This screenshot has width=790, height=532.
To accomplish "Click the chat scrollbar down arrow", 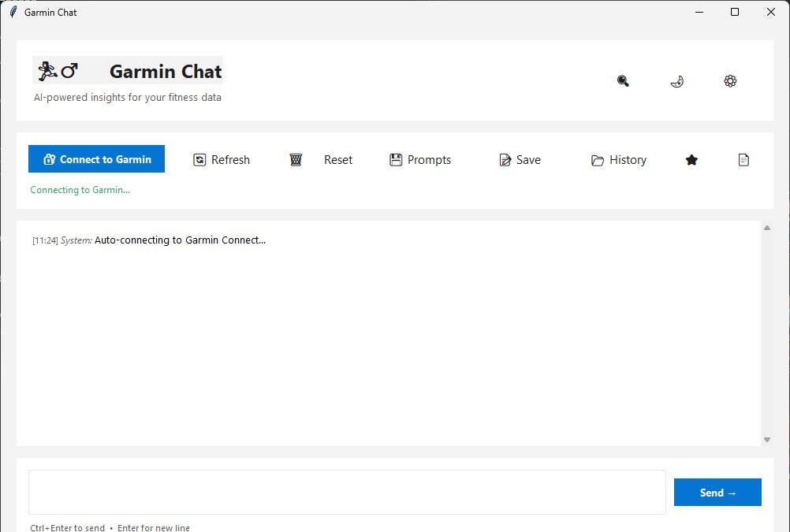I will coord(767,440).
